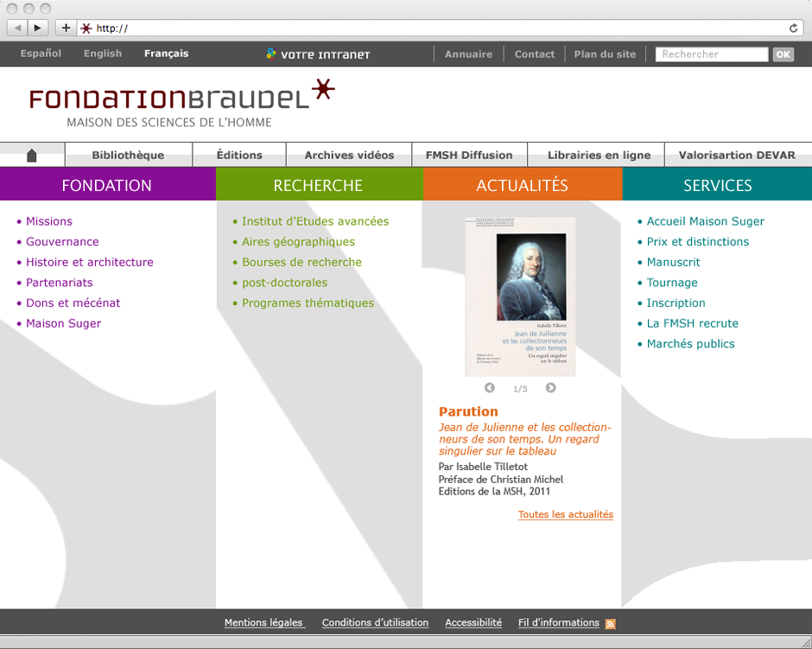
Task: Click the red asterisk favicon in address bar
Action: [86, 28]
